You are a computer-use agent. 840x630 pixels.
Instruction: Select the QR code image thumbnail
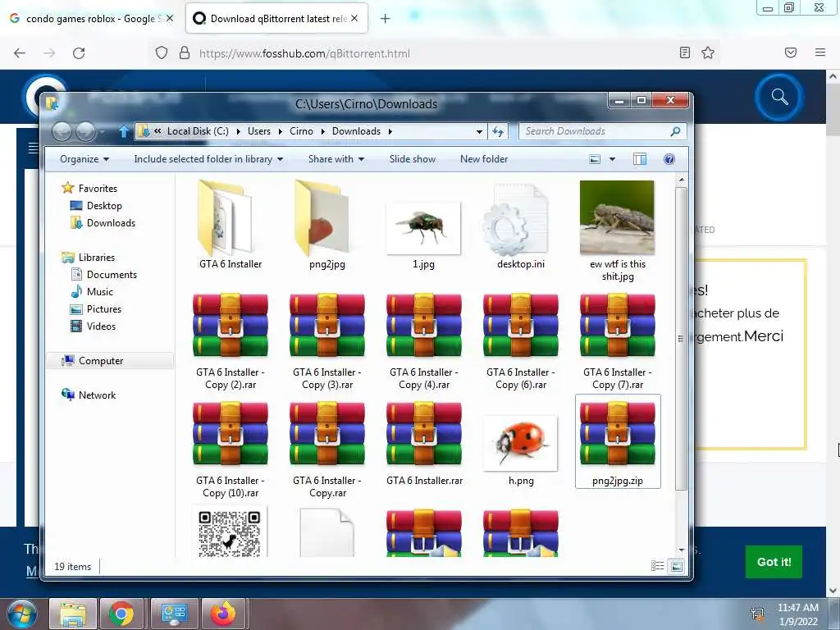tap(230, 532)
